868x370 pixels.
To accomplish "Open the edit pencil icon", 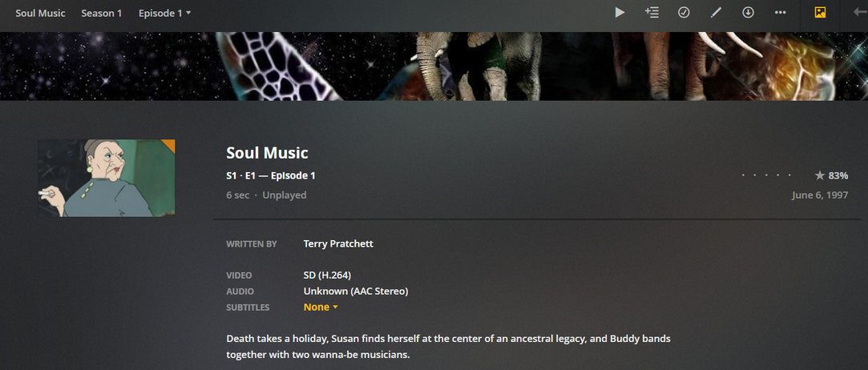I will (716, 12).
